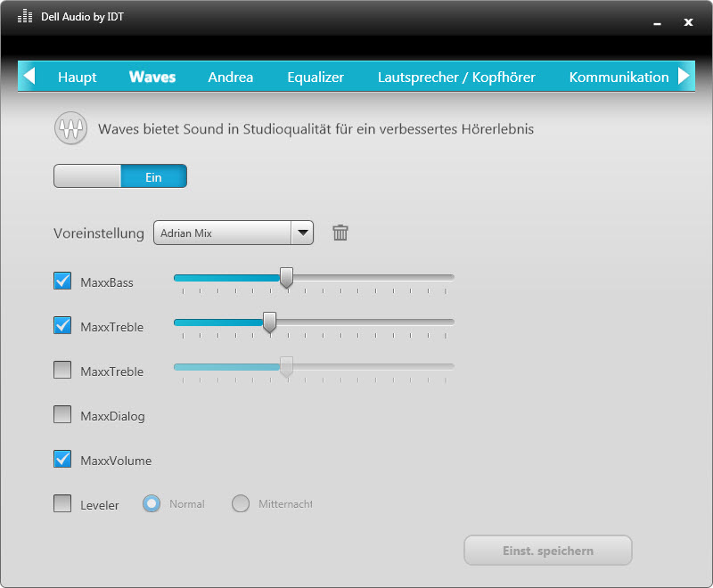Screen dimensions: 713x588
Task: Toggle the Waves Ein switch off
Action: point(120,176)
